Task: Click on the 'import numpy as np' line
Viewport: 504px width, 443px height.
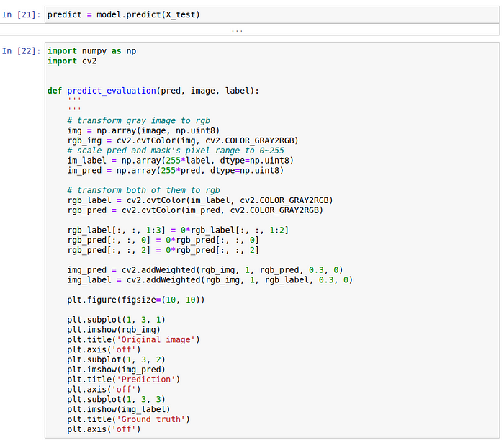Action: click(x=92, y=51)
